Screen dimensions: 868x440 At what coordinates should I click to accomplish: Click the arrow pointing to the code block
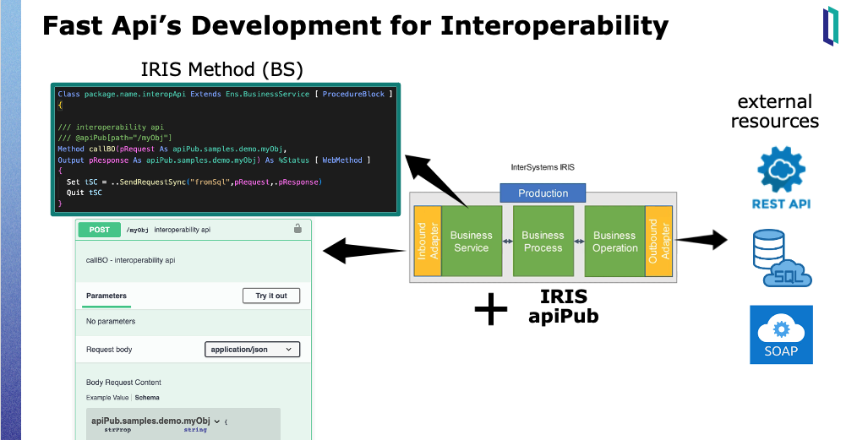pyautogui.click(x=435, y=179)
